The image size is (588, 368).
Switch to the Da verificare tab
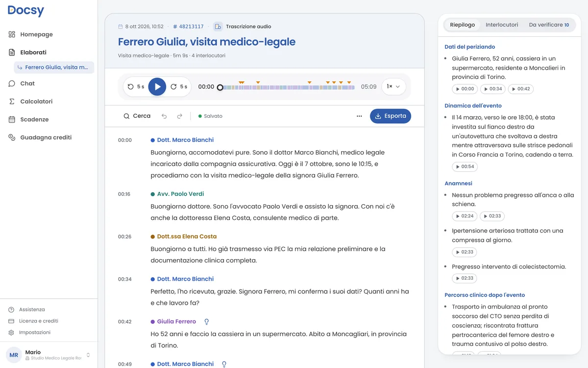click(549, 25)
